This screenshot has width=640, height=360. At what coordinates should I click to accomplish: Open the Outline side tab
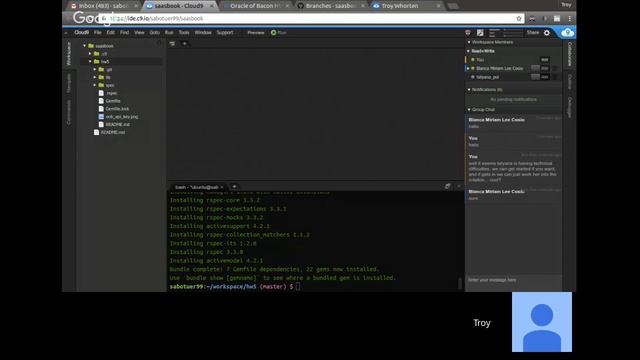570,82
